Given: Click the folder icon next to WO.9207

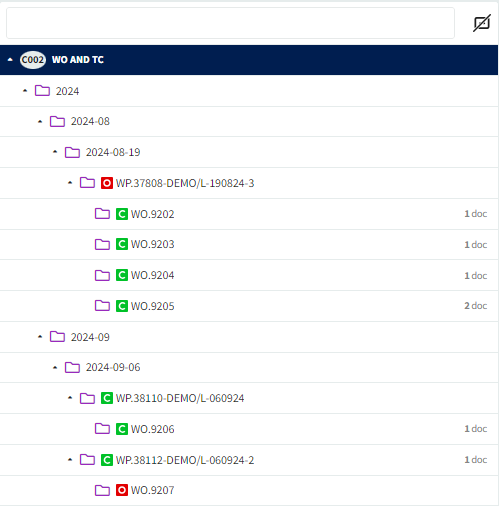Looking at the screenshot, I should 102,490.
